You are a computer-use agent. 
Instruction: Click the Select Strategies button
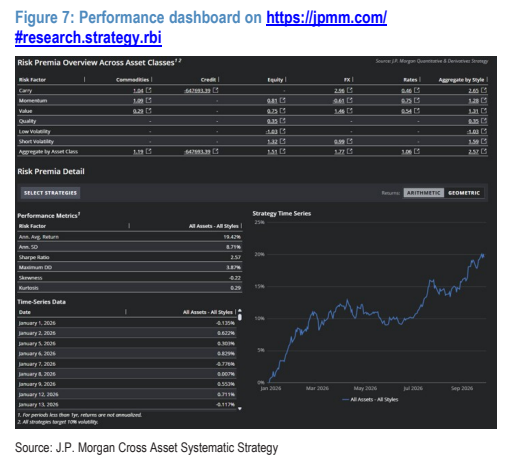(x=50, y=193)
